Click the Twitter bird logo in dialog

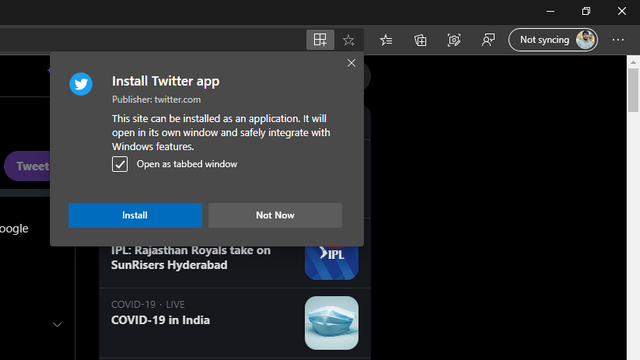coord(81,84)
